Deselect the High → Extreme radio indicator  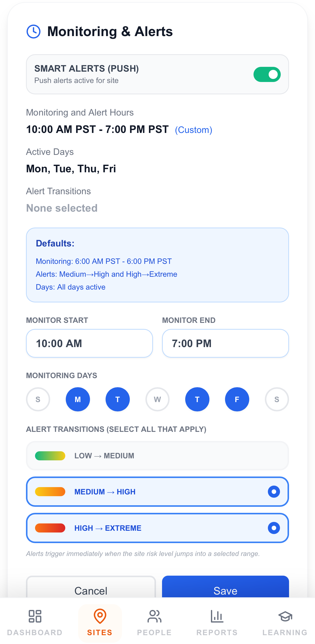tap(274, 528)
